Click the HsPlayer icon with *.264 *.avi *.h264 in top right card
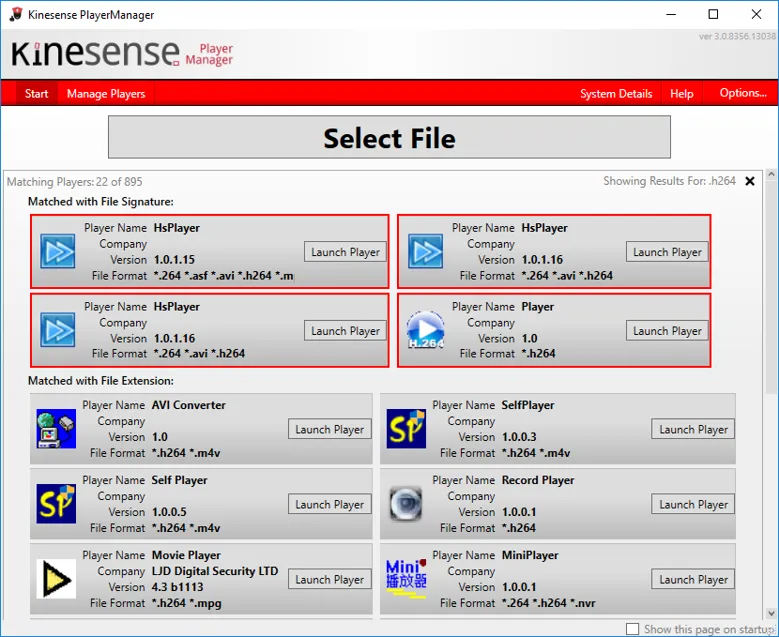 point(425,252)
